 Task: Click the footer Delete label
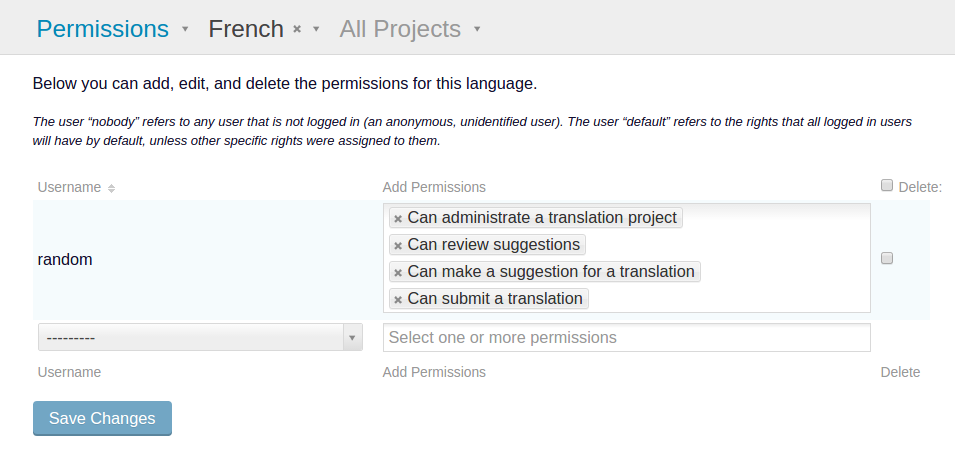[900, 372]
